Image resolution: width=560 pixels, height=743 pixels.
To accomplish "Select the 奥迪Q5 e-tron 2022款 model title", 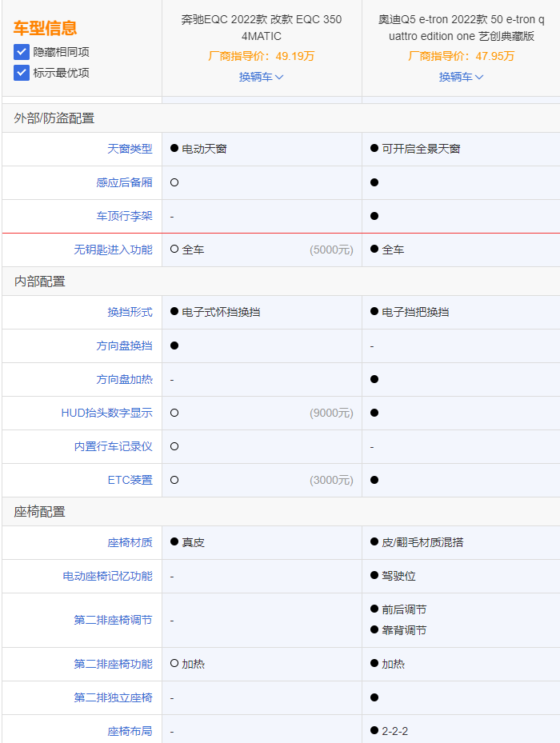I will [461, 28].
